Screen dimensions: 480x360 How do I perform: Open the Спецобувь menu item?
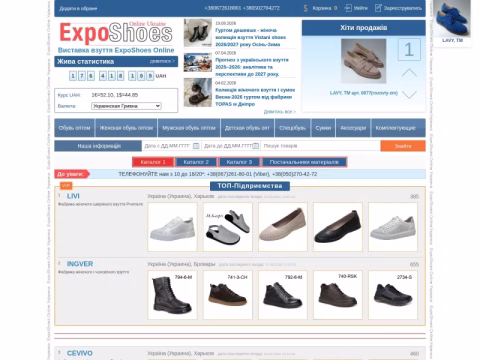click(x=292, y=128)
